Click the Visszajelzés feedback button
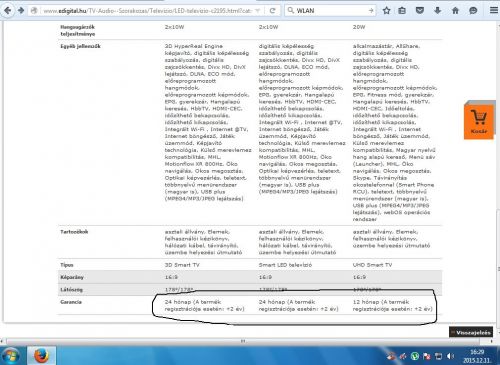 [471, 332]
